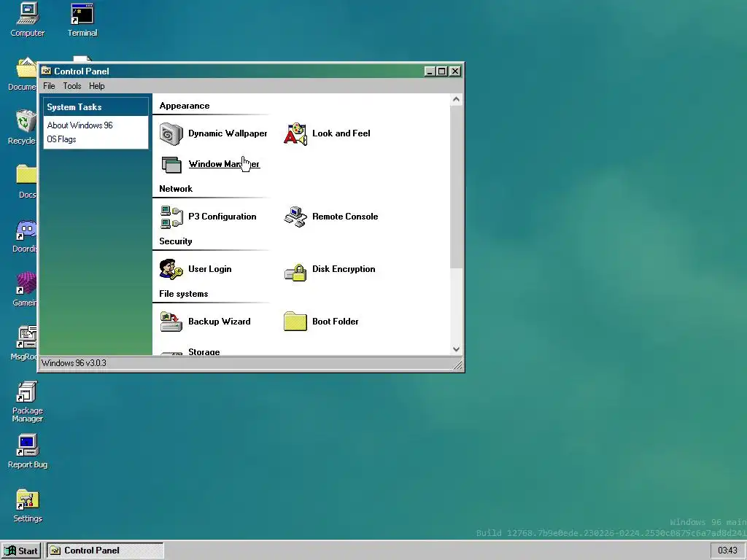Click the scrollbar up arrow

tap(456, 99)
